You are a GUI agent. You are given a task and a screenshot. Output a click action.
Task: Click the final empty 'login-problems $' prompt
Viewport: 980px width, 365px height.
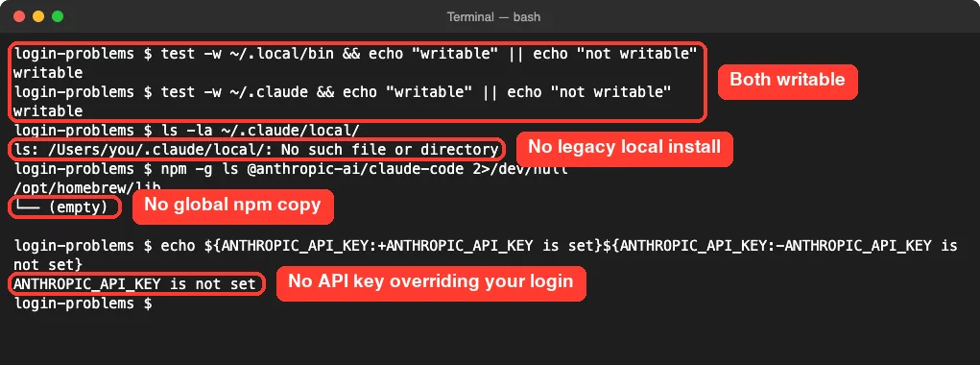point(83,304)
